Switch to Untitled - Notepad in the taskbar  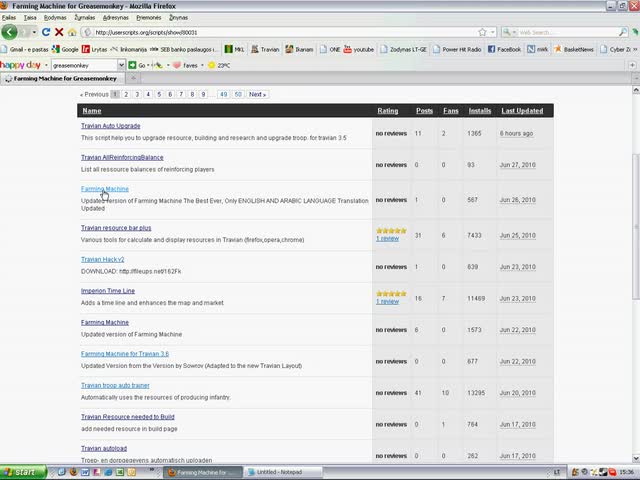(284, 472)
